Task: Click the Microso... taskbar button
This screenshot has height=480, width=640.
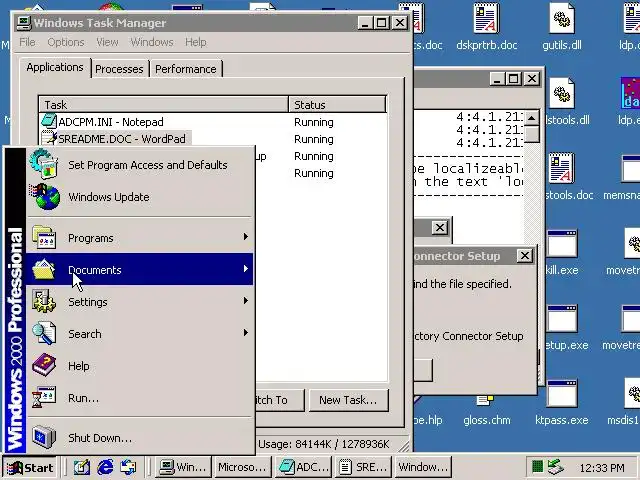Action: [x=242, y=467]
